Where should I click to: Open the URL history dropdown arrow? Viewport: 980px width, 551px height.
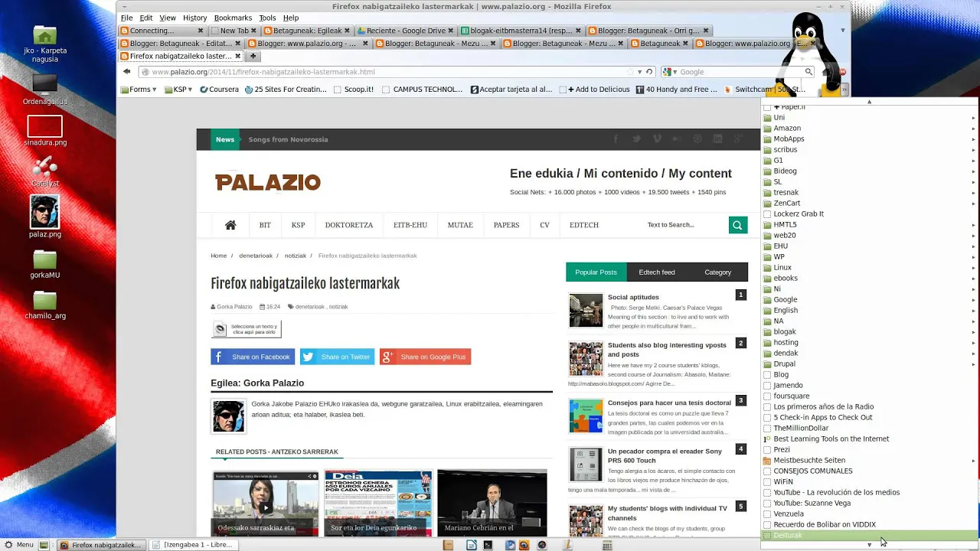[x=640, y=72]
